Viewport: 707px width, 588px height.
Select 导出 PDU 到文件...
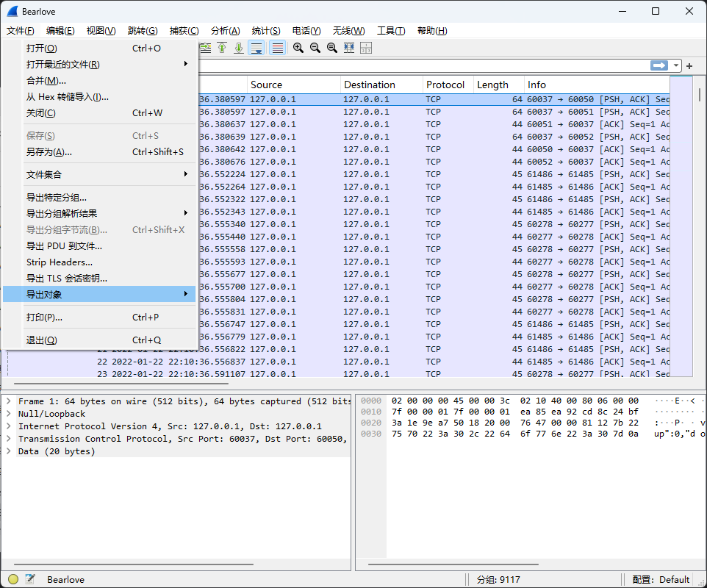pyautogui.click(x=99, y=246)
